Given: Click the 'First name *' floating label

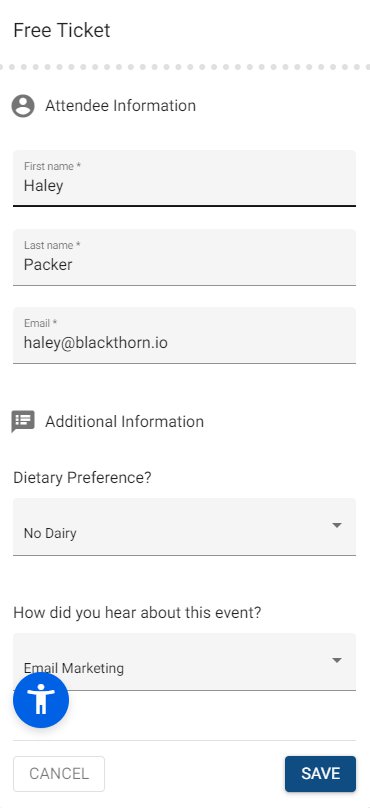Looking at the screenshot, I should click(53, 166).
